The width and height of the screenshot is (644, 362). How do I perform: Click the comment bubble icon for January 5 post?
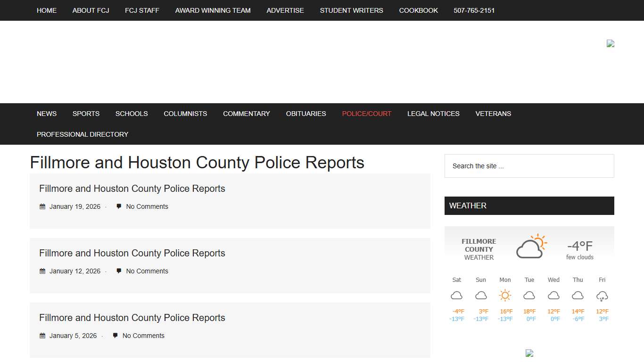coord(115,335)
